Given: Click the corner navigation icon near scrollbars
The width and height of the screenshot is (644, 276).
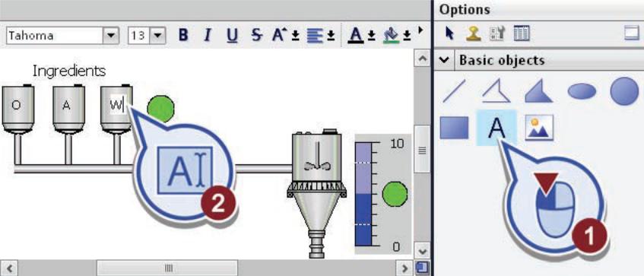Looking at the screenshot, I should point(421,268).
